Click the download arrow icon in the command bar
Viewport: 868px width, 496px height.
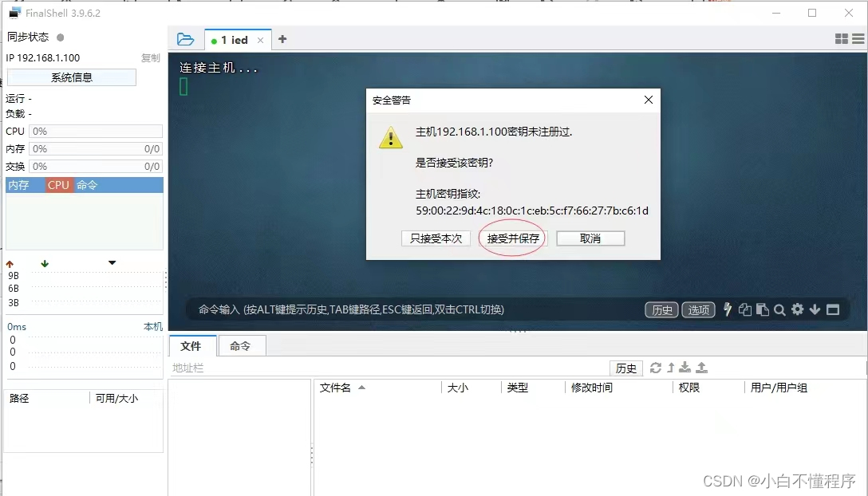click(x=815, y=310)
